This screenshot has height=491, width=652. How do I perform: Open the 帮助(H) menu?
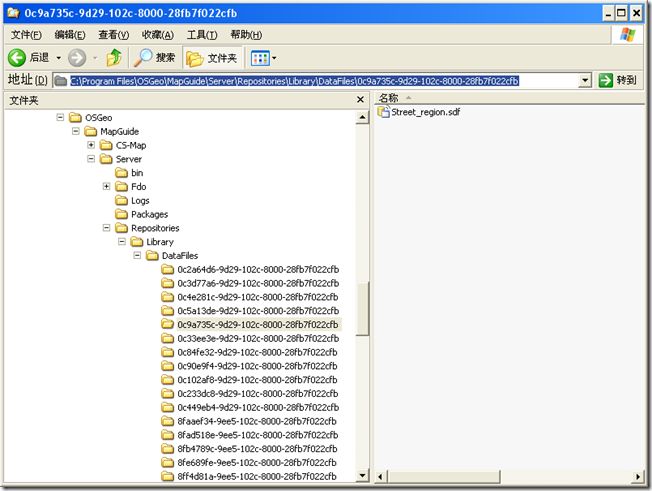246,35
